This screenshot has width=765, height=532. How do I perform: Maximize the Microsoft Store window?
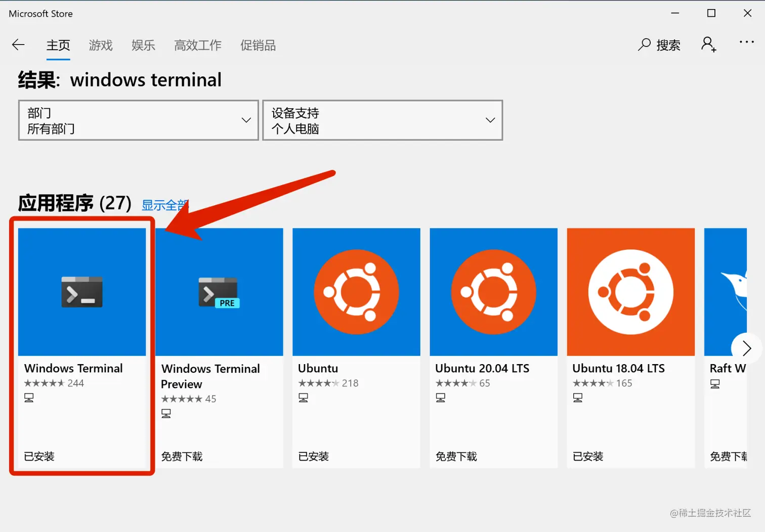click(711, 13)
